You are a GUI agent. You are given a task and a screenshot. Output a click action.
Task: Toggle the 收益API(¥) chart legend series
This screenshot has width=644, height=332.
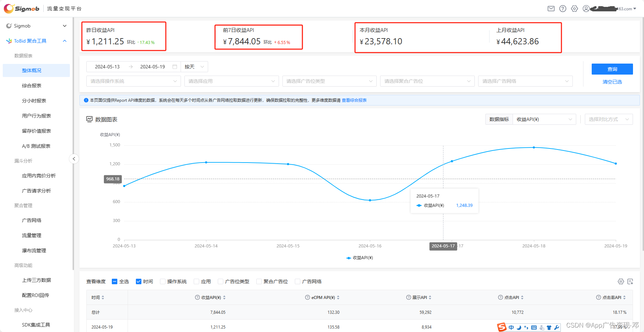(x=359, y=258)
